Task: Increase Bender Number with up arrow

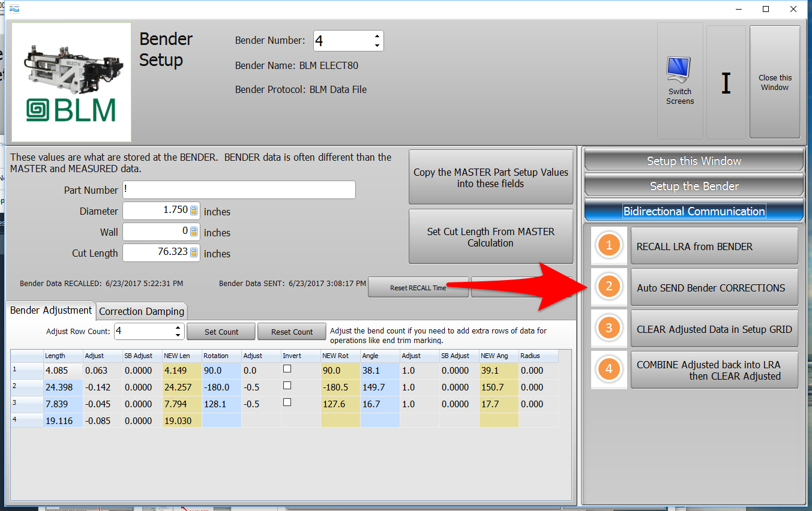Action: 377,36
